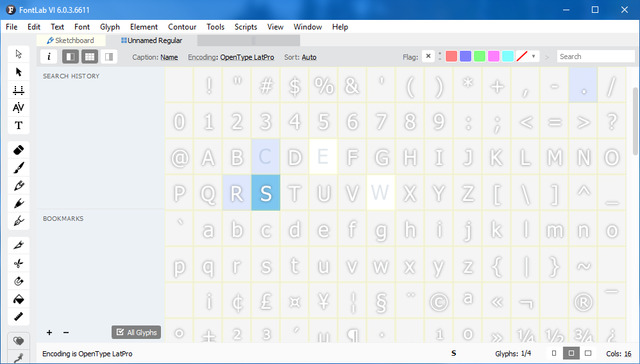Remove bookmark with the minus icon
The width and height of the screenshot is (640, 364).
(66, 333)
